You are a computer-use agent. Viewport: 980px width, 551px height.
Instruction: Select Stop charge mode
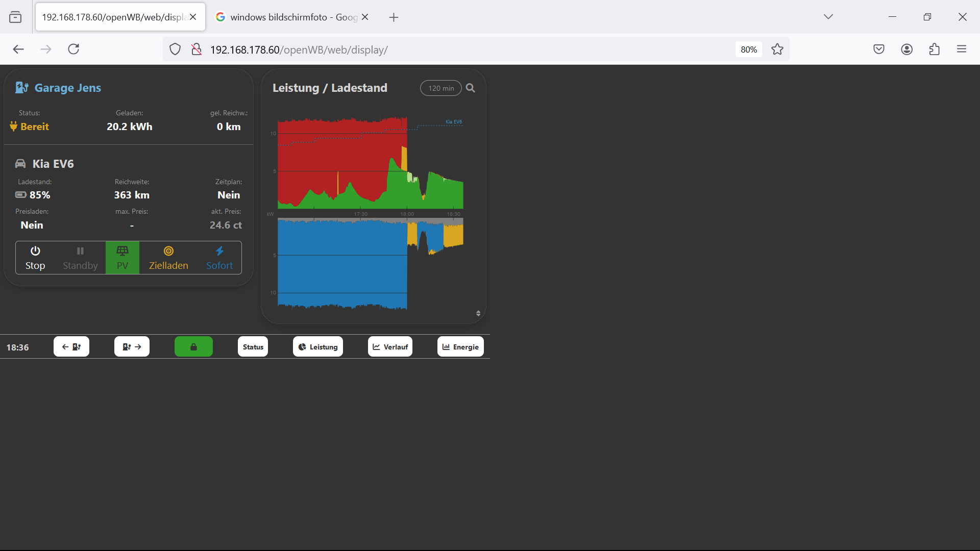coord(35,258)
